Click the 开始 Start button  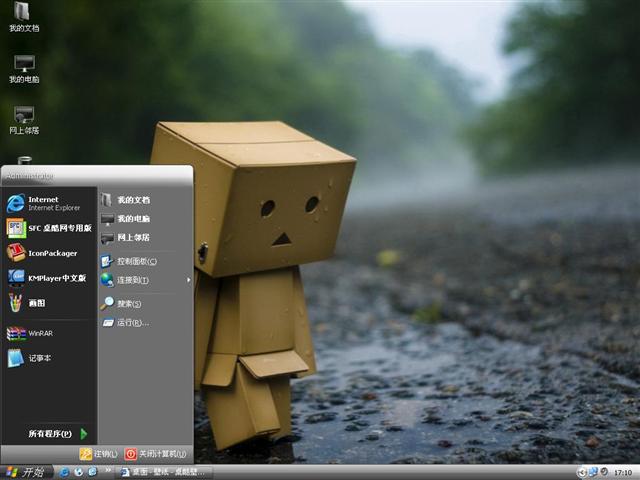coord(24,471)
